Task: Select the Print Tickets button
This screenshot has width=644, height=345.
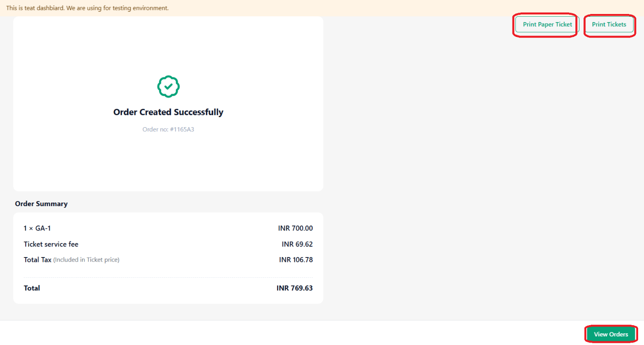Action: [609, 24]
